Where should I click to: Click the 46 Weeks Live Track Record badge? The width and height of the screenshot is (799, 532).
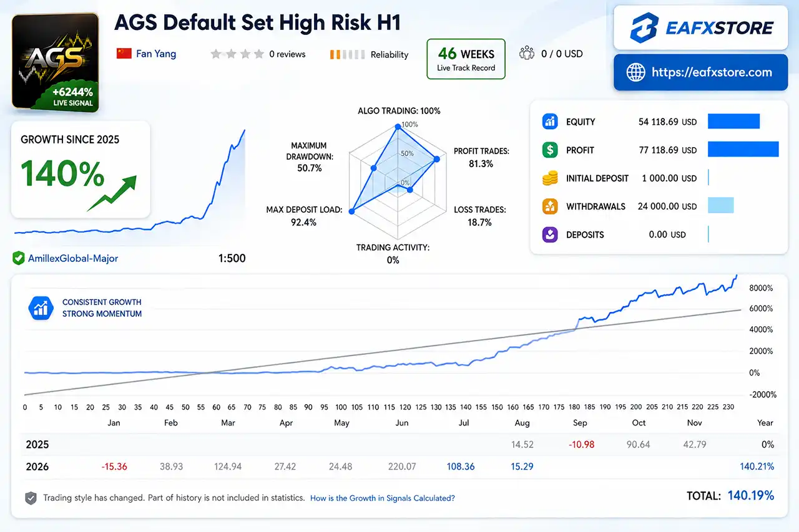[x=466, y=59]
